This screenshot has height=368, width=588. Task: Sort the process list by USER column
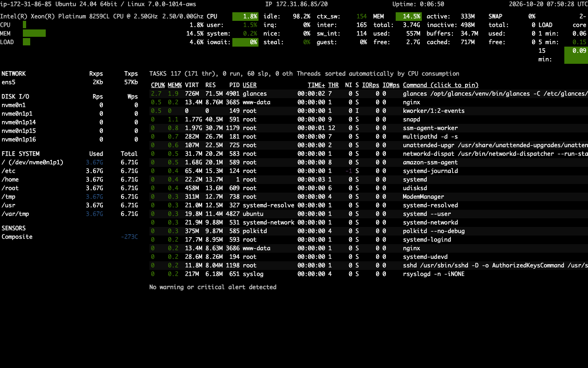(249, 85)
